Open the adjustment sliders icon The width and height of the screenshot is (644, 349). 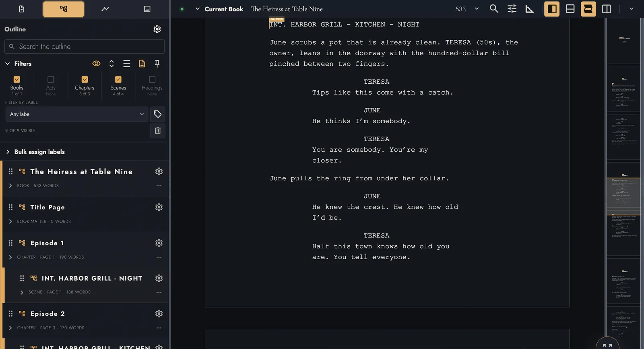click(x=512, y=9)
